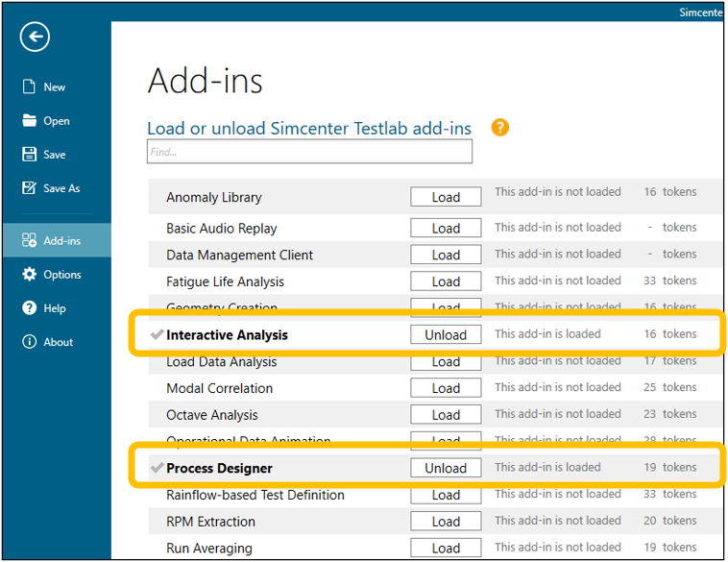Click the orange help icon beside heading
The width and height of the screenshot is (728, 562).
pyautogui.click(x=500, y=127)
